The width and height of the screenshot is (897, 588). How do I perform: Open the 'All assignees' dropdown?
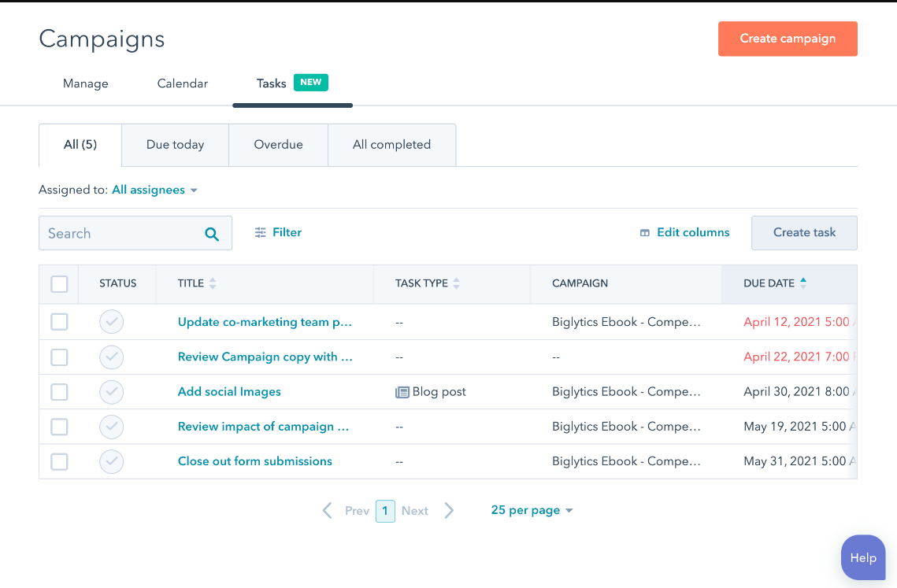point(154,190)
